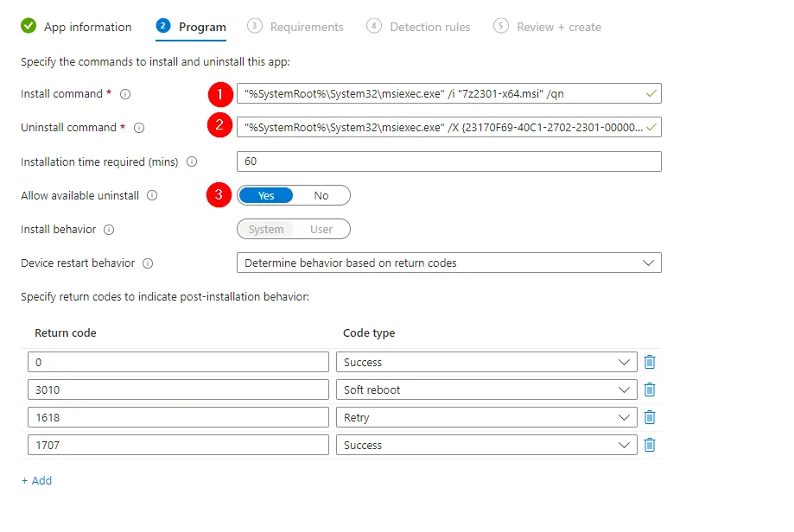Image resolution: width=794 pixels, height=532 pixels.
Task: Show info tooltip for Uninstall command
Action: (x=139, y=128)
